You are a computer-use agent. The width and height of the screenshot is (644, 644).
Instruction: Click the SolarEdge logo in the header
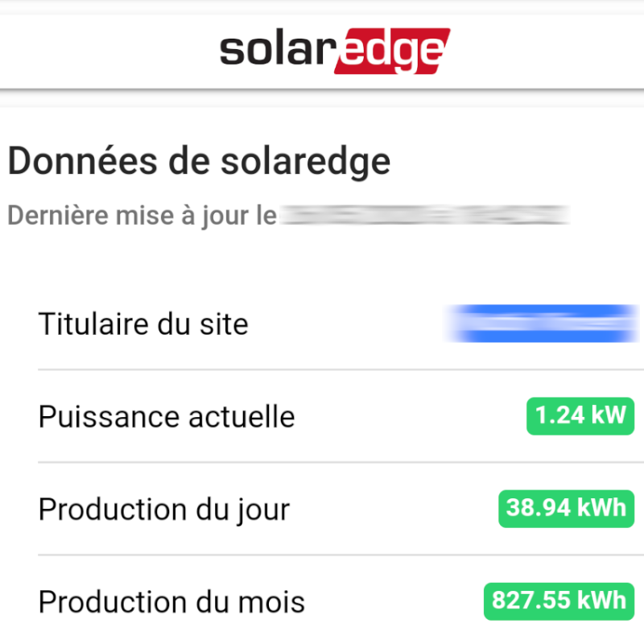335,51
